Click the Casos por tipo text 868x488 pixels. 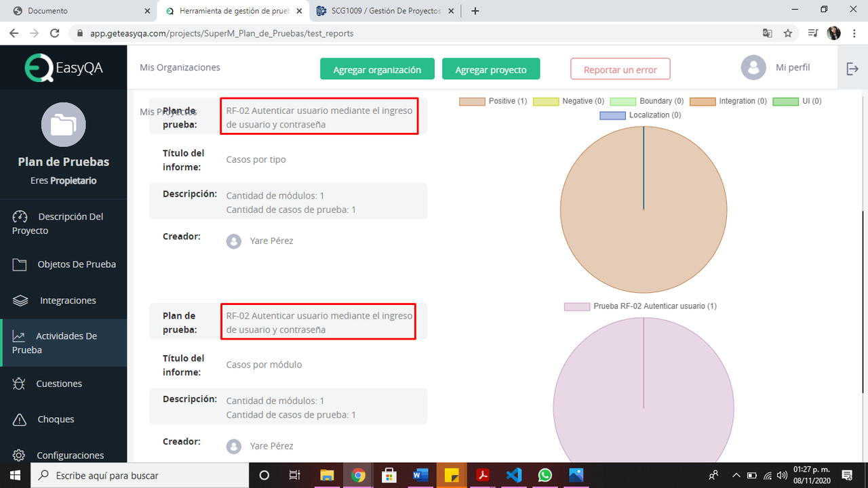click(256, 160)
